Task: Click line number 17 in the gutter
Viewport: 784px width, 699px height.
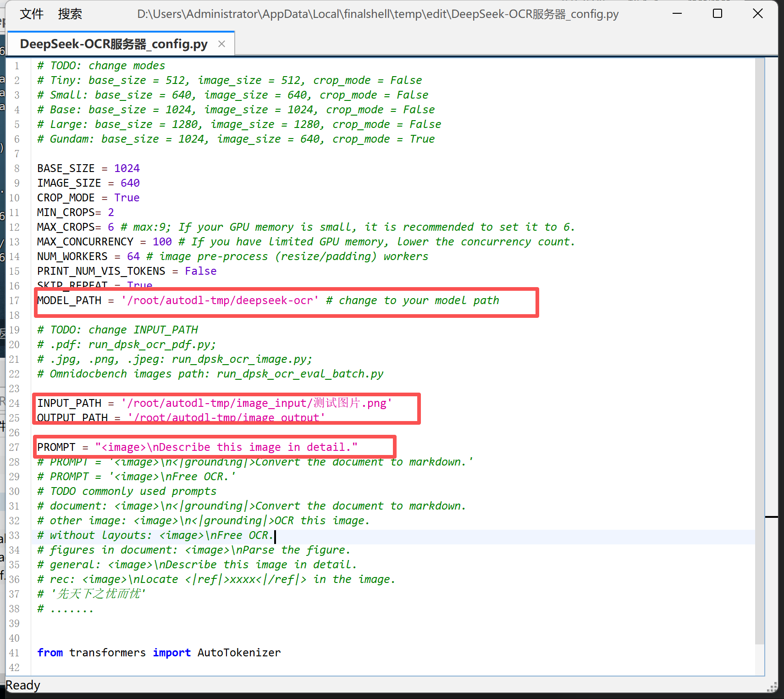Action: (15, 300)
